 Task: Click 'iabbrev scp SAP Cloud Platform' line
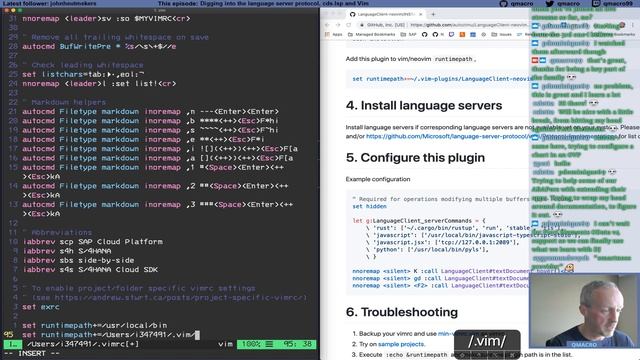click(93, 242)
